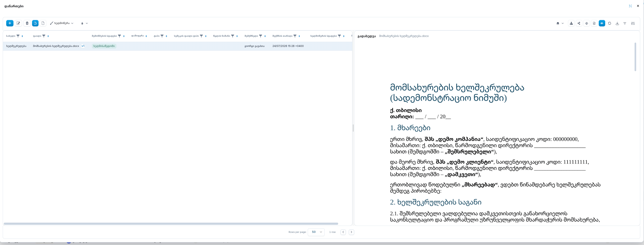
Task: Click file name მომსახურების ხელშეკრულება.docx in table
Action: [x=56, y=46]
